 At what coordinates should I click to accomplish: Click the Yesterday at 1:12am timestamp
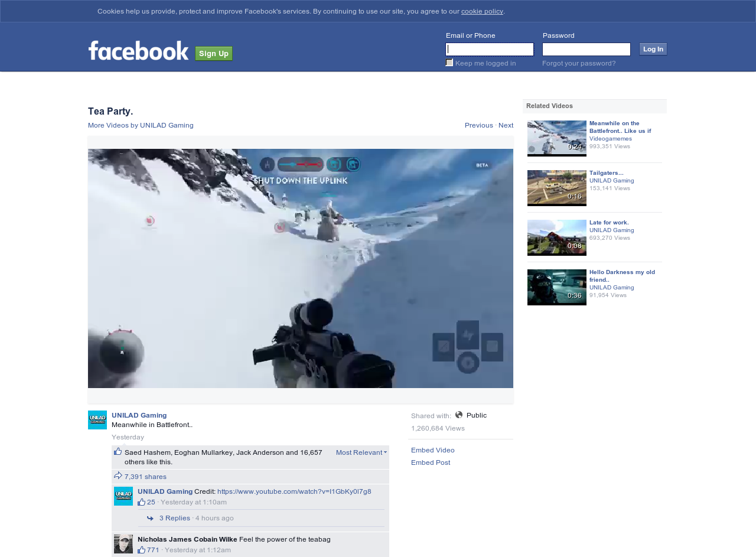click(198, 550)
